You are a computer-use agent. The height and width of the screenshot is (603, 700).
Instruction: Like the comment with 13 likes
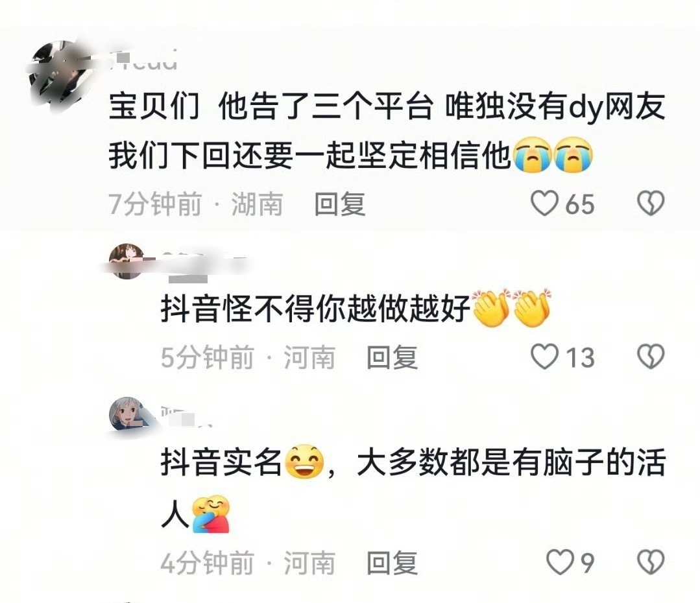544,357
